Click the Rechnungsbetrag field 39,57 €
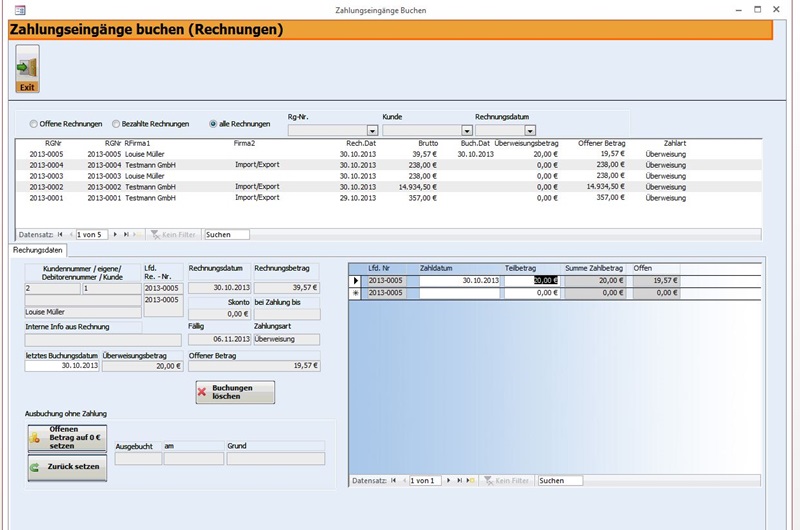800x530 pixels. click(287, 288)
